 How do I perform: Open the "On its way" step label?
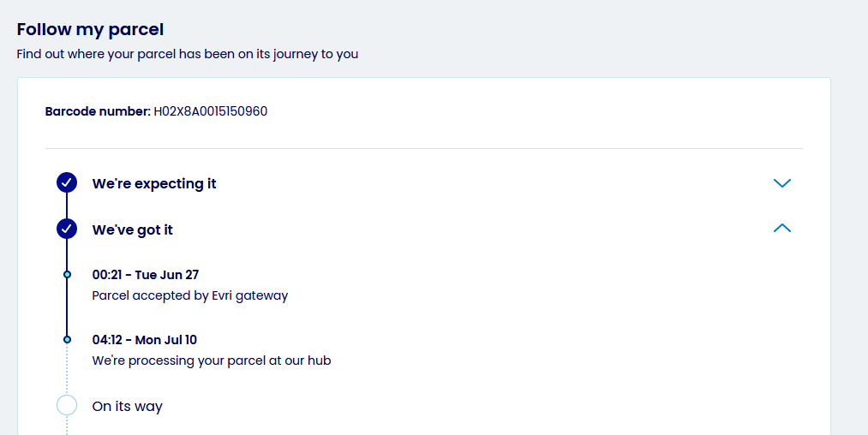[x=128, y=406]
